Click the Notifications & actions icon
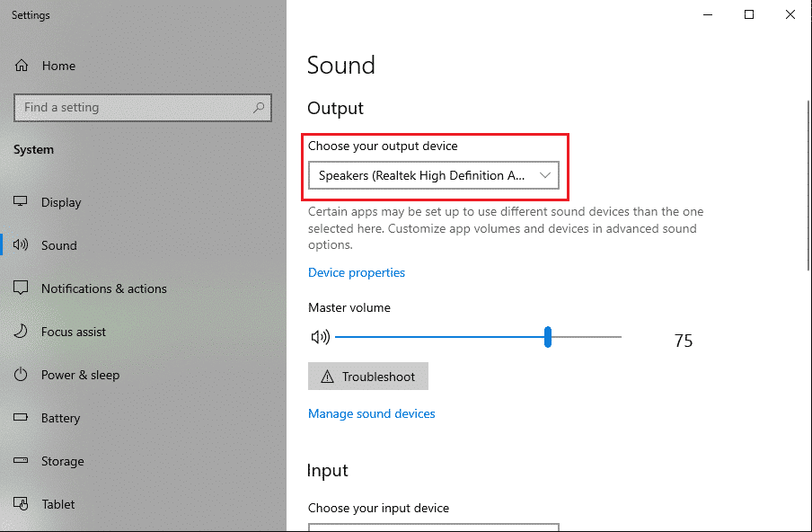 [x=22, y=288]
